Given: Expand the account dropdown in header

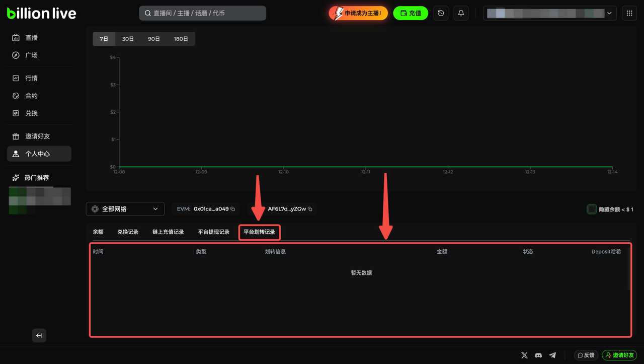Looking at the screenshot, I should coord(549,13).
